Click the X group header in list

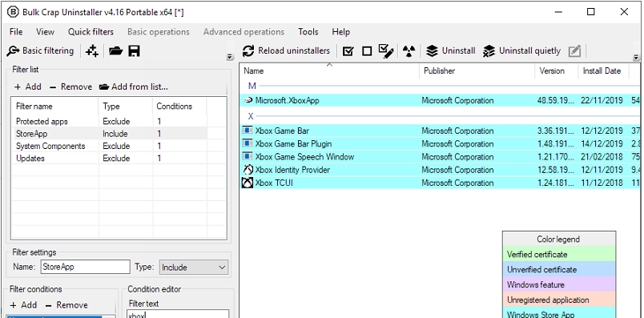click(x=251, y=116)
